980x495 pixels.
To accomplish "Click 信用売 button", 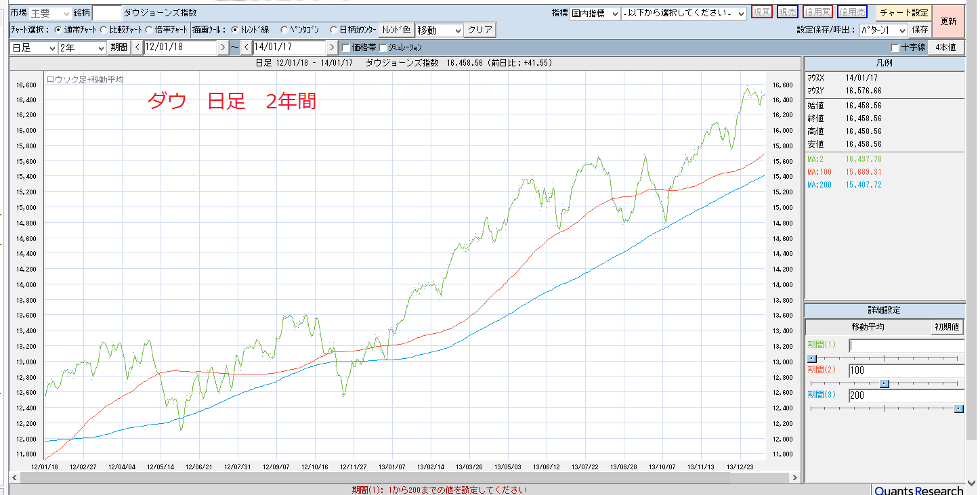I will pyautogui.click(x=851, y=12).
